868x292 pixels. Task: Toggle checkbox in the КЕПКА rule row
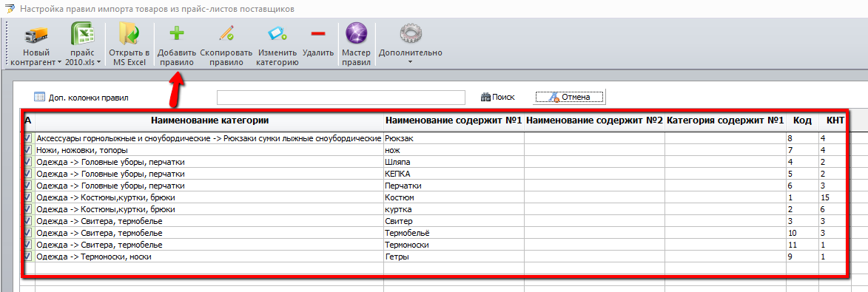click(28, 174)
